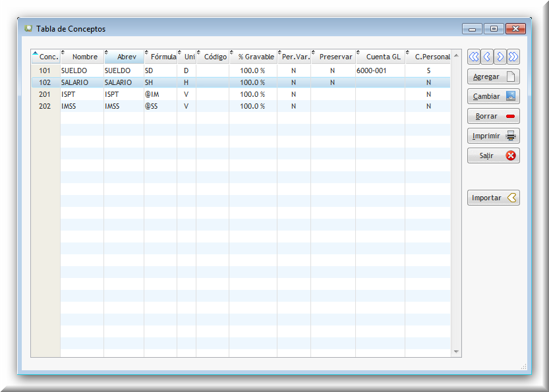549x392 pixels.
Task: Sort by the Uni column header
Action: pos(187,57)
